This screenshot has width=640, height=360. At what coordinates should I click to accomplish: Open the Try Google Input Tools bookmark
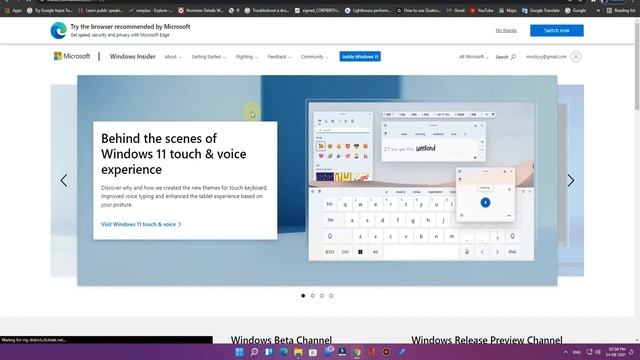point(49,11)
